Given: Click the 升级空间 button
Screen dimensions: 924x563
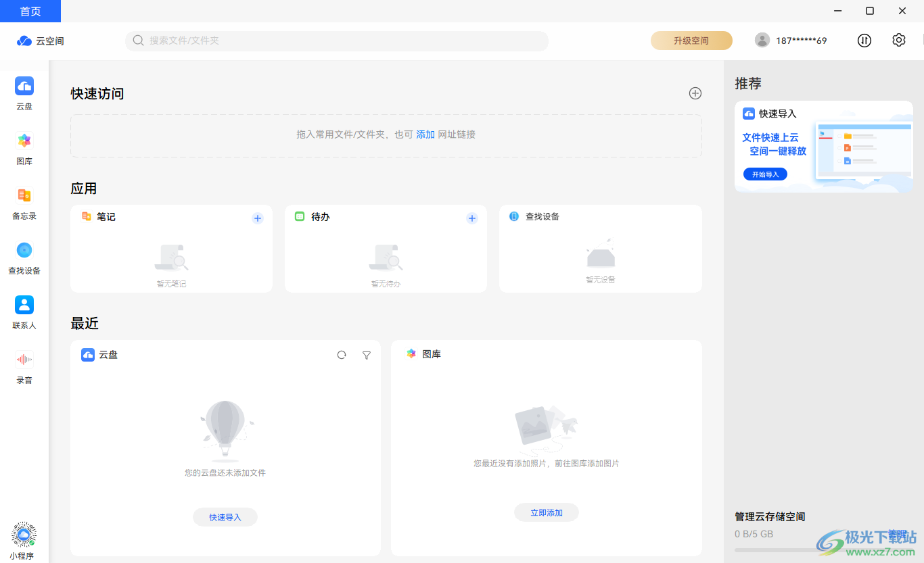Looking at the screenshot, I should 691,41.
